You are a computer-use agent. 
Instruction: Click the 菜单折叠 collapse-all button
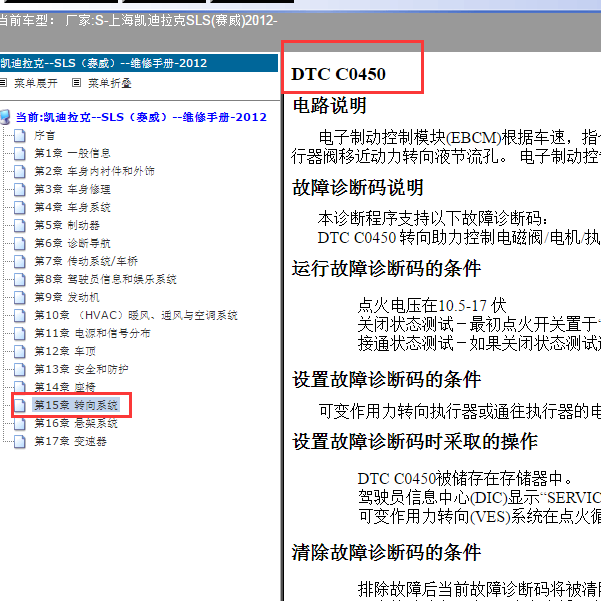click(110, 83)
